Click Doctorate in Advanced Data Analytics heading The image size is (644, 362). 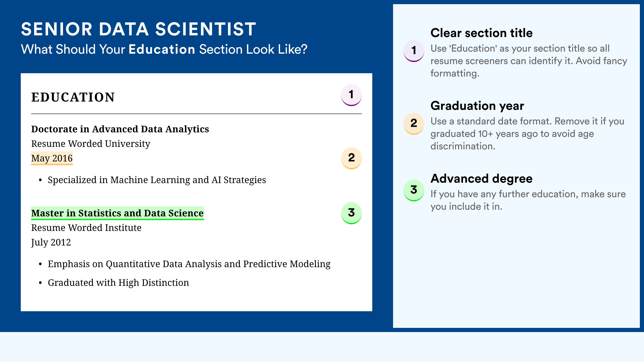coord(120,129)
